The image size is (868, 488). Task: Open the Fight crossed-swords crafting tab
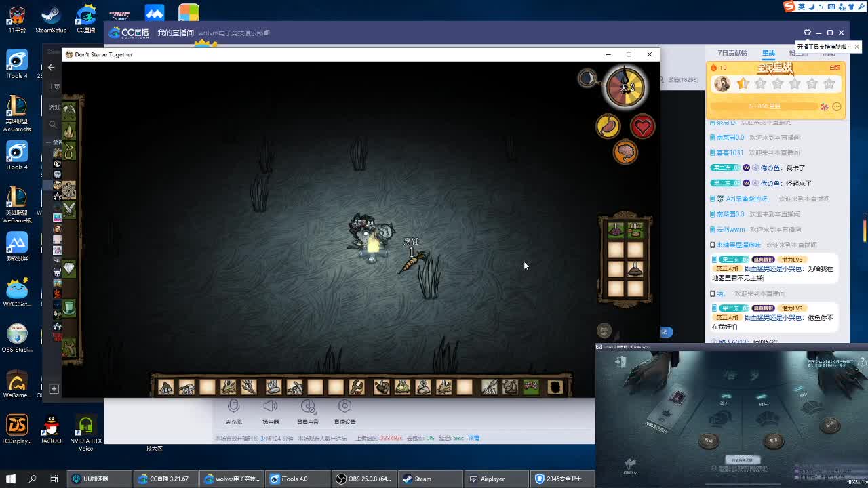[x=69, y=210]
